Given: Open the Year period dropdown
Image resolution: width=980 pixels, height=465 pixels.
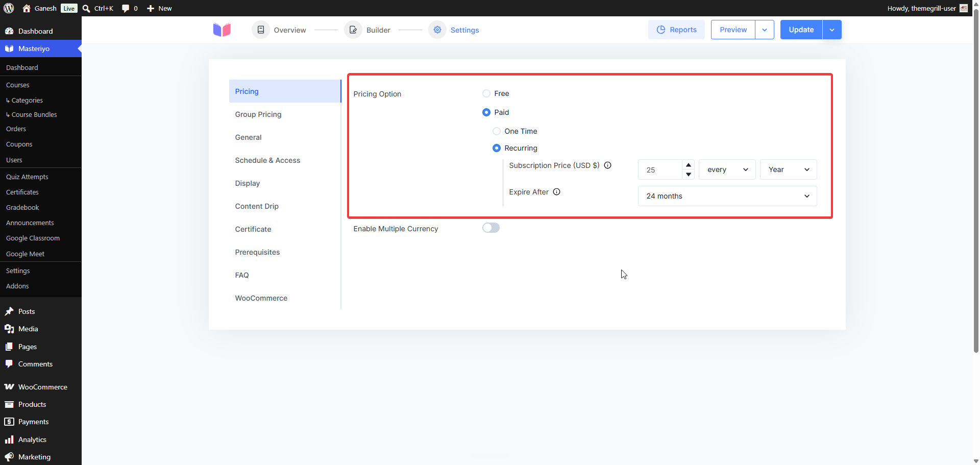Looking at the screenshot, I should 789,169.
